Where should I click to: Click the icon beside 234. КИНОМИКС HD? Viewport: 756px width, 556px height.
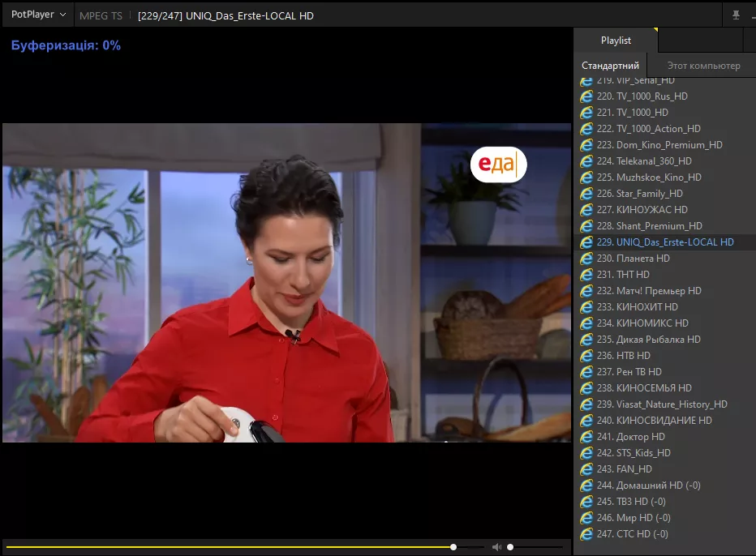pos(586,323)
